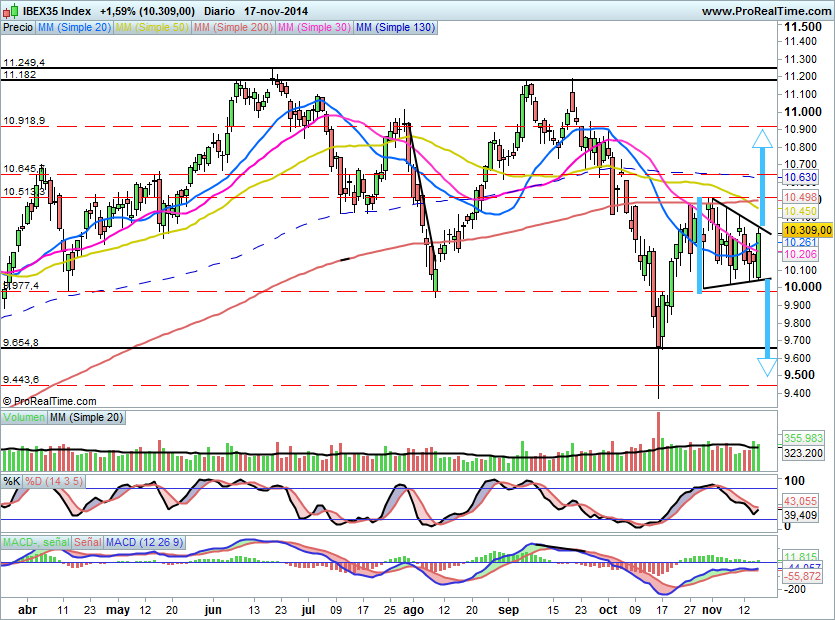
Task: Click the Volumen indicator label
Action: point(22,418)
